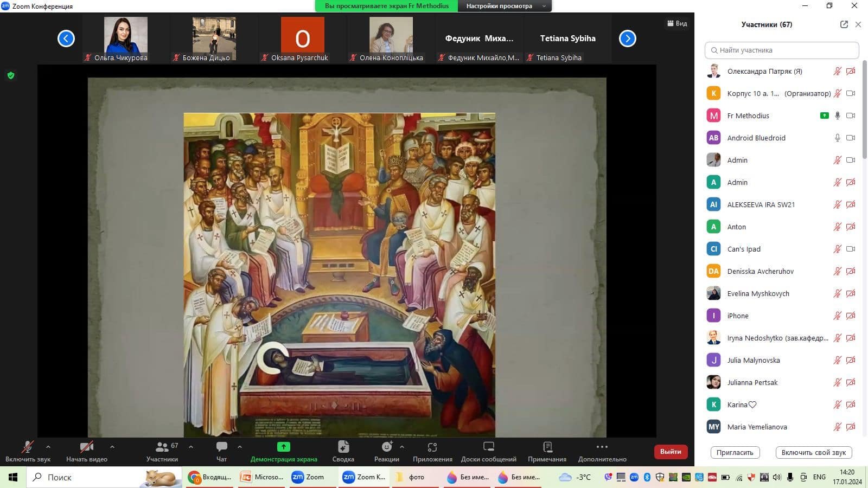Open clock showing 14:20 17.01.2024

(847, 477)
